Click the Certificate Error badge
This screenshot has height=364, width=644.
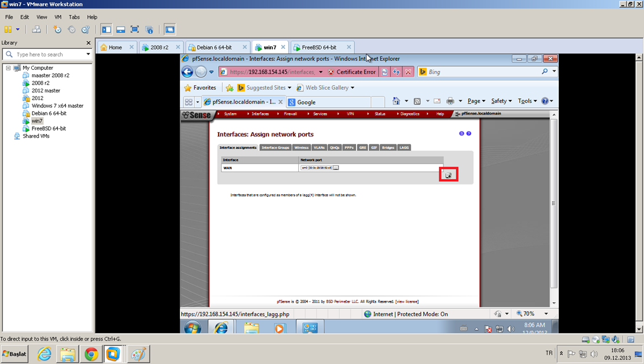click(352, 72)
